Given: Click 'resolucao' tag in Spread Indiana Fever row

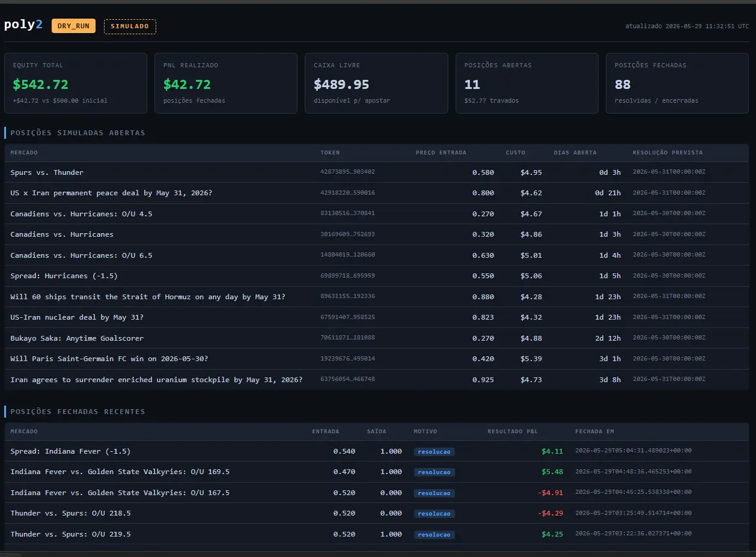Looking at the screenshot, I should coord(434,452).
